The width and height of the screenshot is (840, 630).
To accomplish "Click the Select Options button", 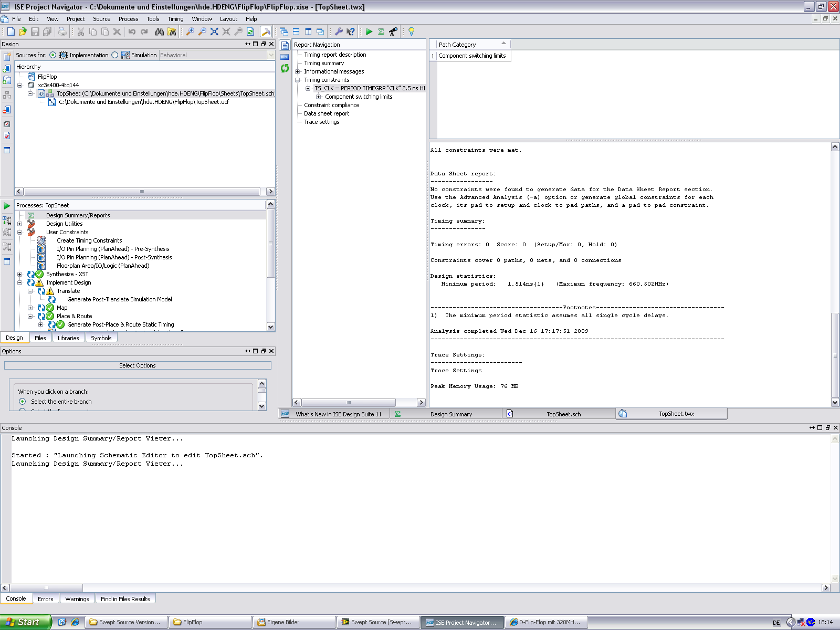I will point(138,365).
